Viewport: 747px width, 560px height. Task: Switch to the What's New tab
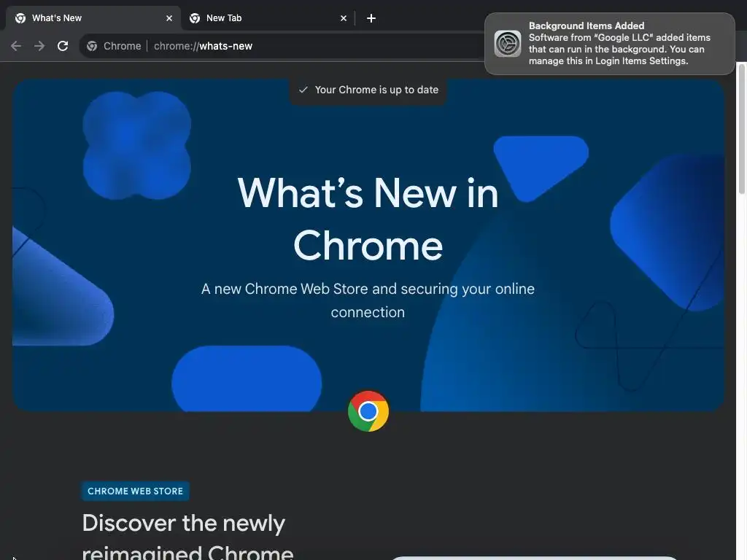(93, 18)
